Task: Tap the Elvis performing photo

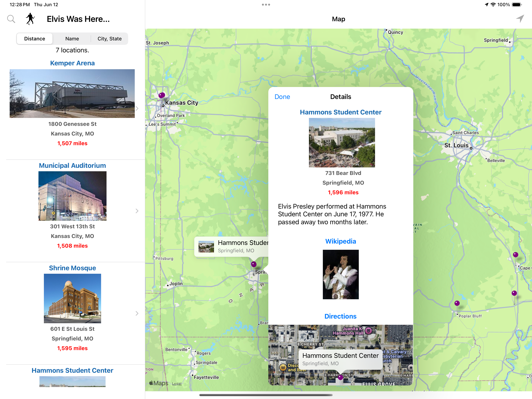Action: click(341, 275)
